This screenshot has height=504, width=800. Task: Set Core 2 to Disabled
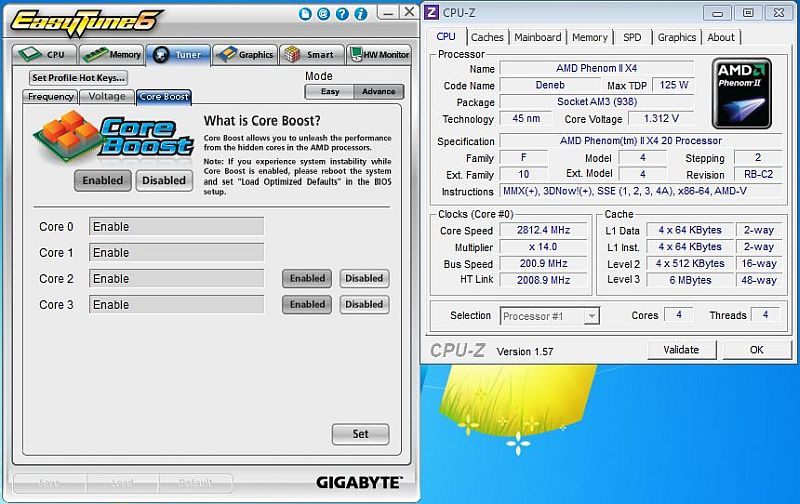click(364, 279)
